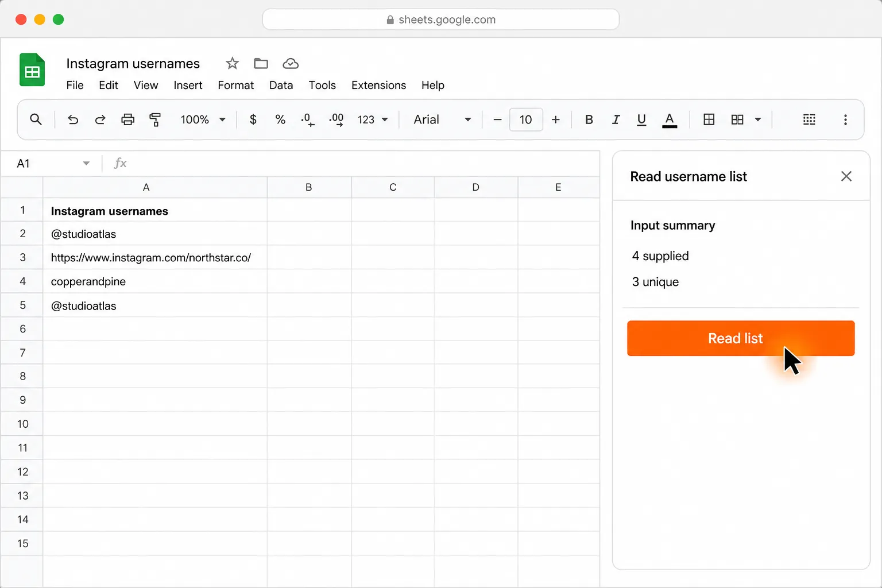Select column C header
882x588 pixels.
click(x=393, y=187)
